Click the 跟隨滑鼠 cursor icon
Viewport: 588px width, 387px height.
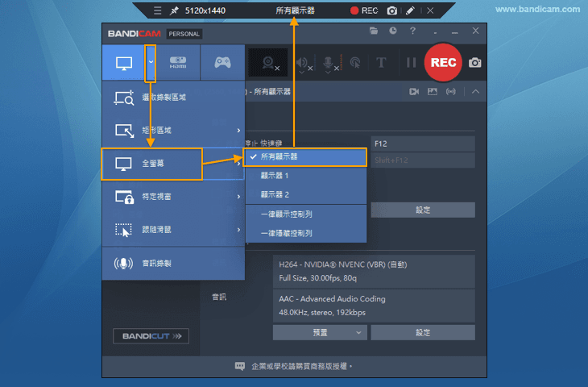point(123,230)
